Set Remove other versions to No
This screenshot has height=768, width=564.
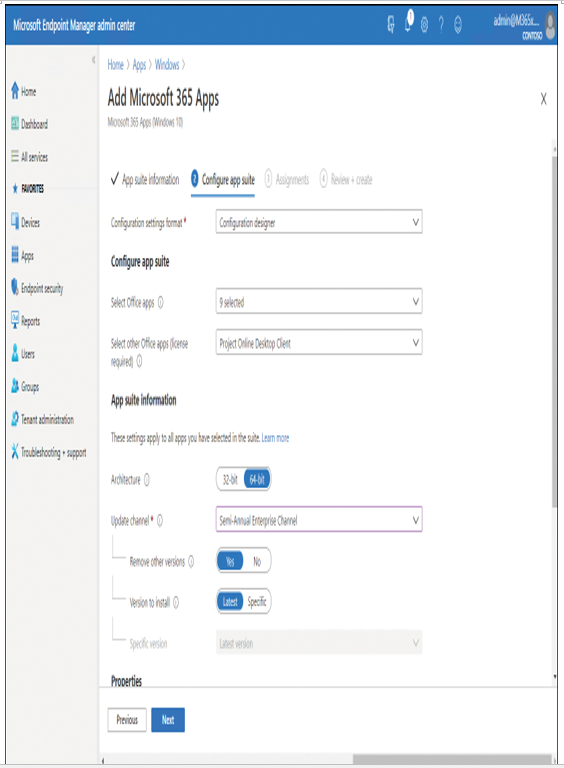coord(257,561)
